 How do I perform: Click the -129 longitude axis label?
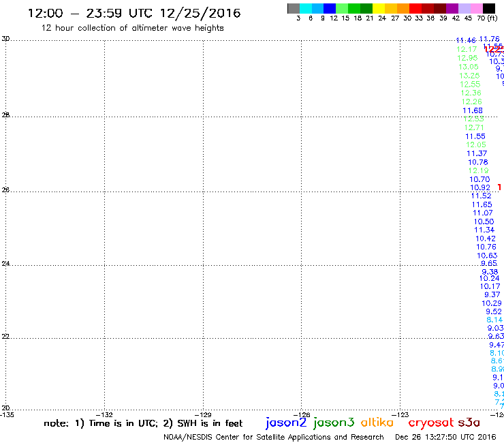pos(203,414)
